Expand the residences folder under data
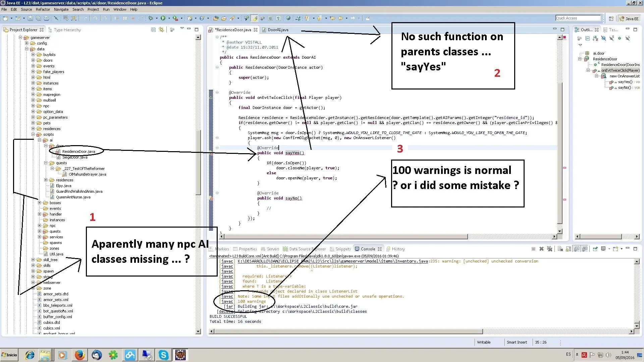This screenshot has width=644, height=362. [33, 129]
